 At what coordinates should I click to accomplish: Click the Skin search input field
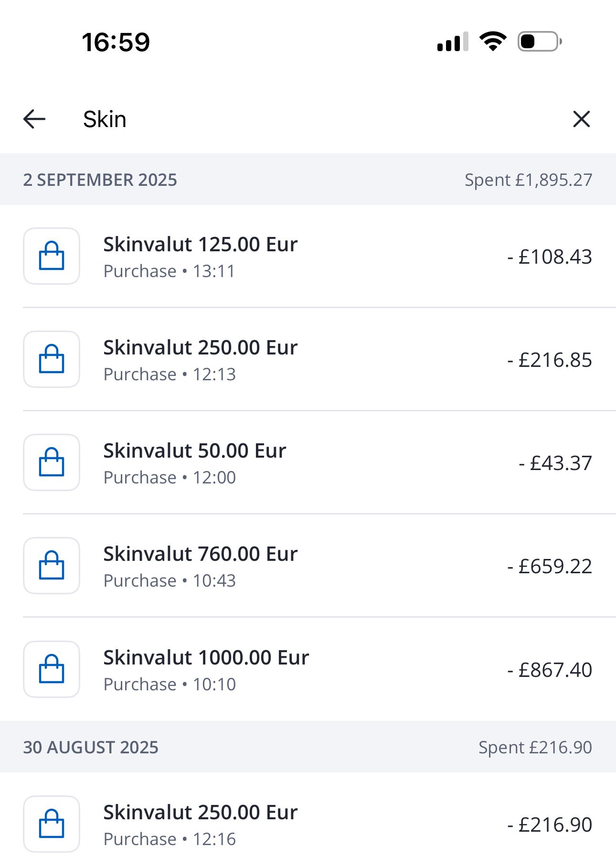pyautogui.click(x=306, y=119)
